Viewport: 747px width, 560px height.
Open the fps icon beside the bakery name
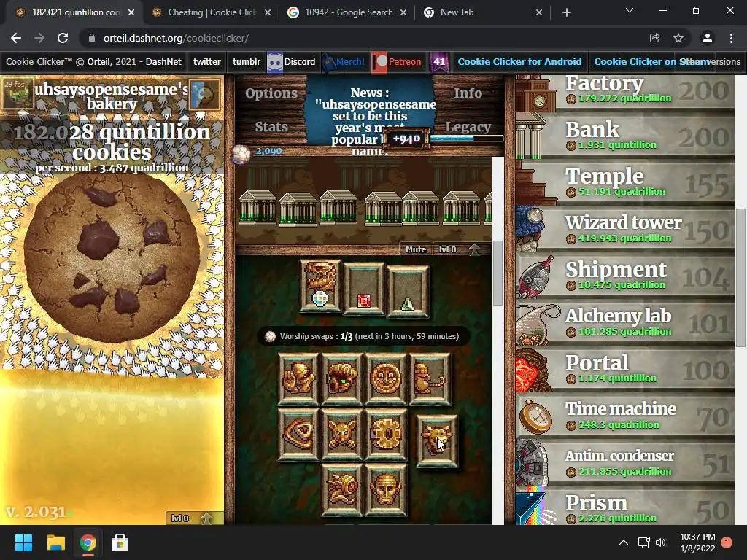point(18,93)
